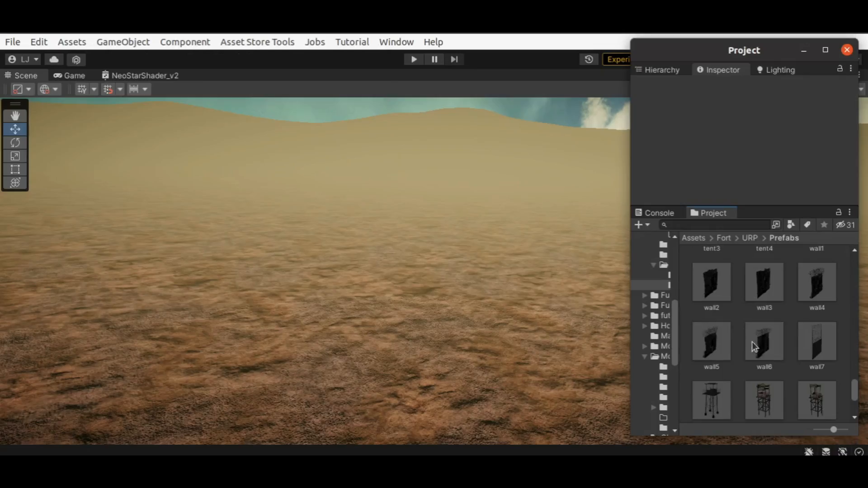
Task: Select the wall4 prefab thumbnail
Action: (x=817, y=282)
